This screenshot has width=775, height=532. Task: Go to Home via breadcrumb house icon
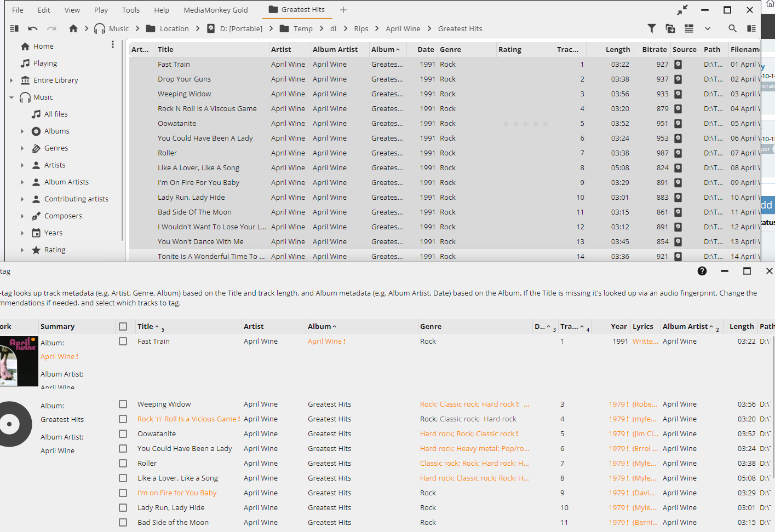point(73,28)
